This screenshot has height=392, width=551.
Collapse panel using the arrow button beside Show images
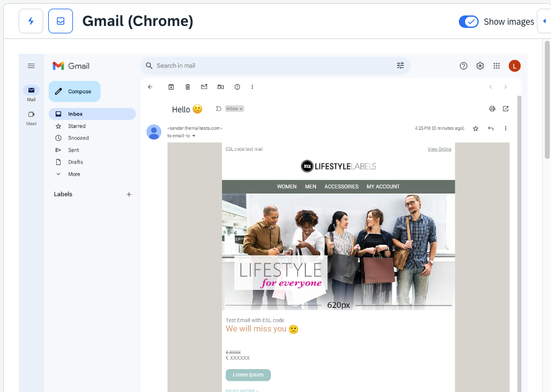pos(544,21)
